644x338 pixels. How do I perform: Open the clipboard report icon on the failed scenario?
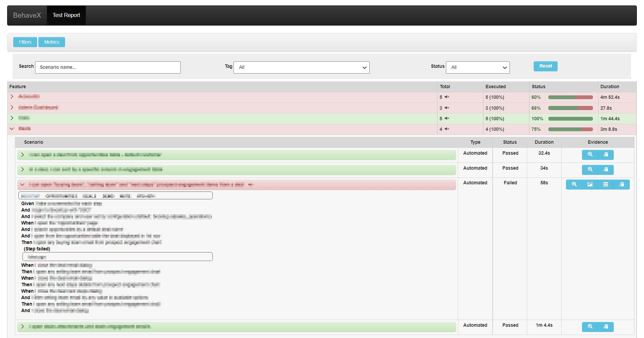(x=622, y=184)
